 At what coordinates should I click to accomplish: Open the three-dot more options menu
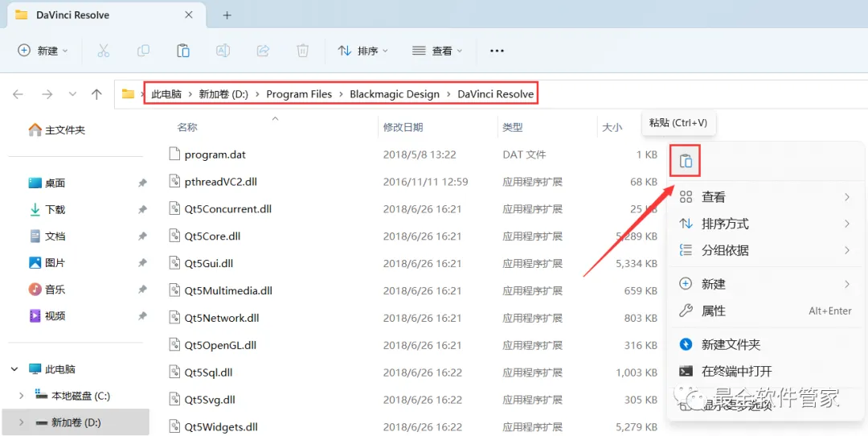[x=497, y=51]
